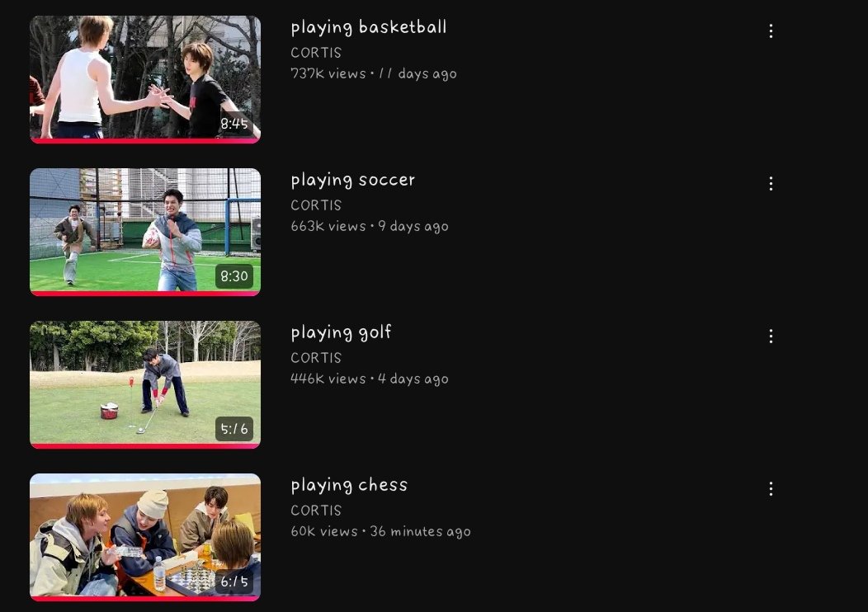Play the basketball video thumbnail
The height and width of the screenshot is (612, 868).
click(145, 79)
